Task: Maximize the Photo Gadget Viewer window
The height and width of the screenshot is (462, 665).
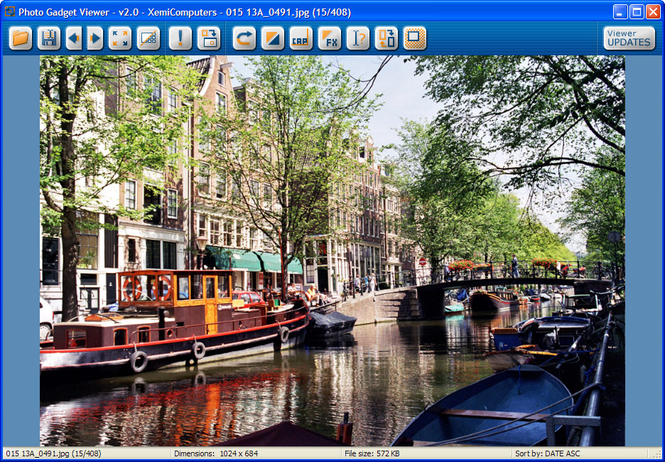Action: tap(636, 11)
